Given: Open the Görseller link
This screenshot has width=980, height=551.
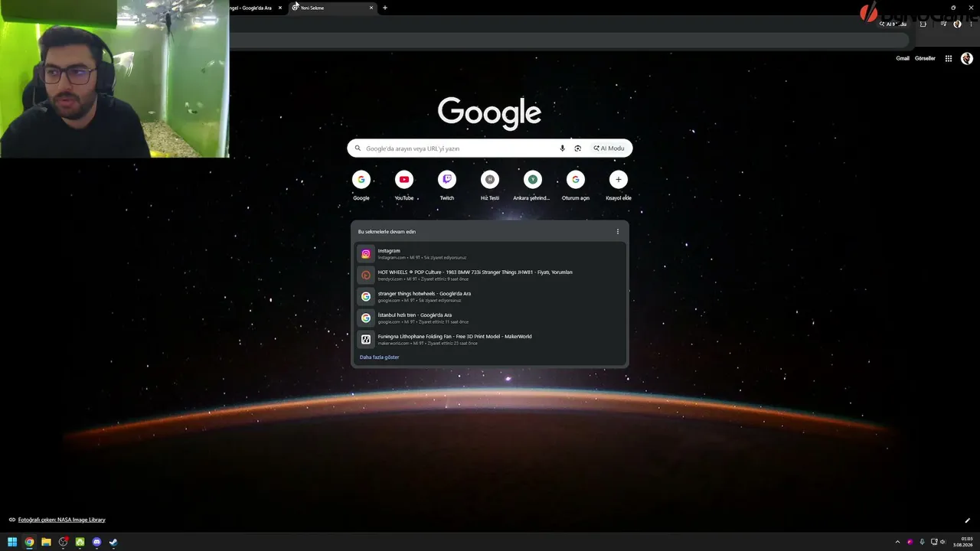Looking at the screenshot, I should pyautogui.click(x=925, y=58).
